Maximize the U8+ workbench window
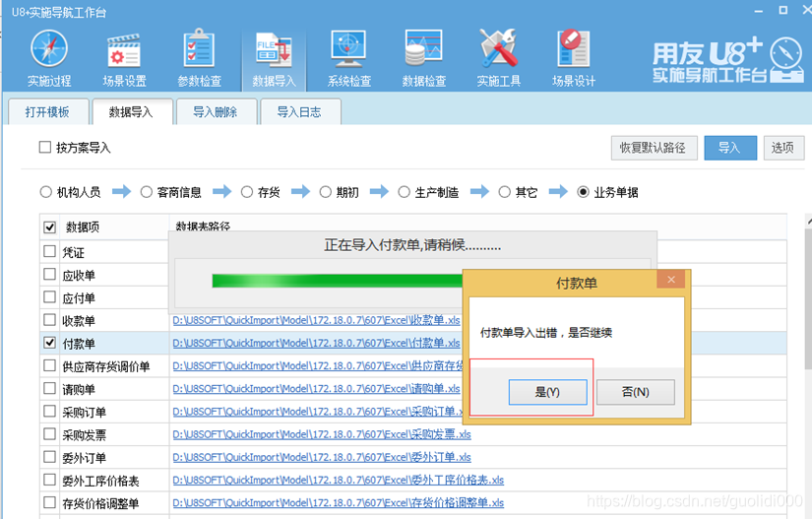This screenshot has height=519, width=812. point(783,10)
